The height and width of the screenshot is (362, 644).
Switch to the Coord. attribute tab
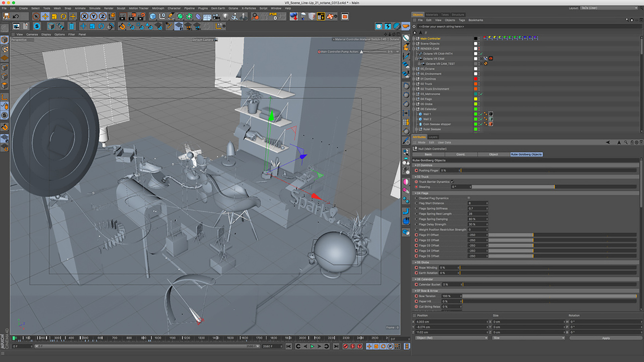click(461, 155)
